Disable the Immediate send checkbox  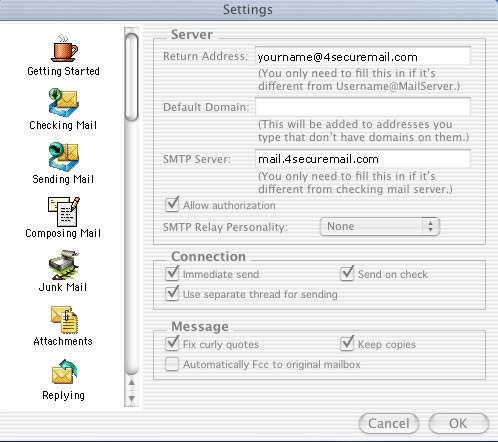point(172,274)
